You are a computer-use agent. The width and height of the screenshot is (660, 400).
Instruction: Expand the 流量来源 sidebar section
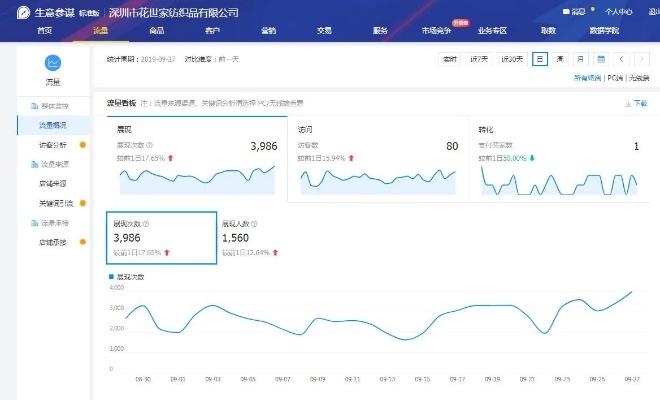52,164
